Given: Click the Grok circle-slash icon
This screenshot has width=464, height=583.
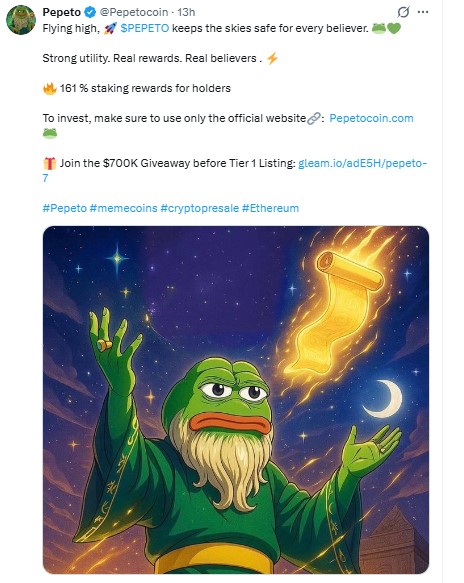Looking at the screenshot, I should pyautogui.click(x=403, y=12).
